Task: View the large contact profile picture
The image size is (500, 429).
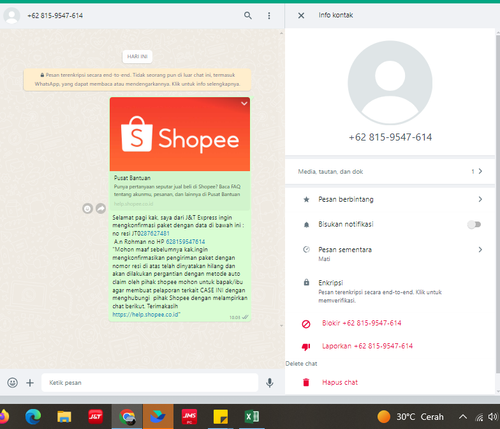Action: (390, 83)
